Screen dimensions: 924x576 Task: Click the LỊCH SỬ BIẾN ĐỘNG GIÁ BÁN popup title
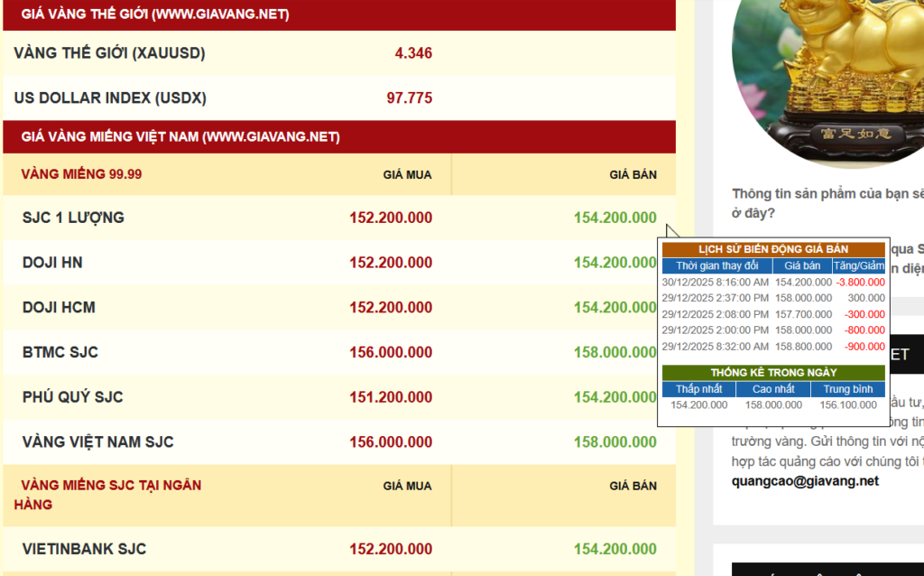click(x=773, y=249)
